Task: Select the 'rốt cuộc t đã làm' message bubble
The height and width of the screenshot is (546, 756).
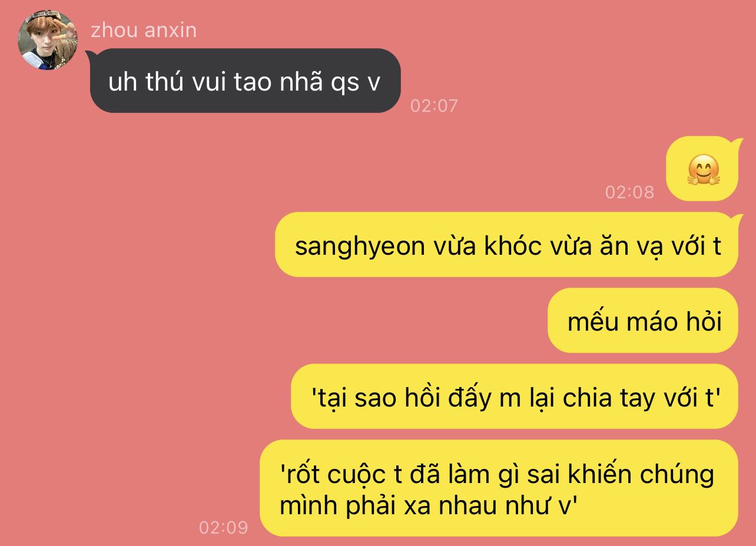Action: 499,488
